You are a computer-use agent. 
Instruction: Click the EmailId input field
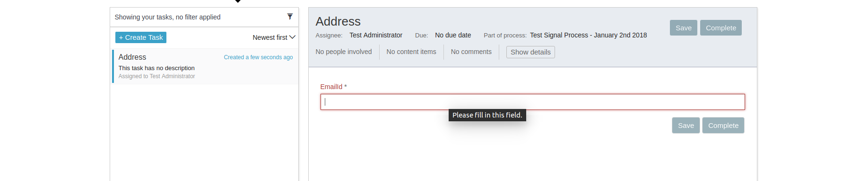point(532,102)
